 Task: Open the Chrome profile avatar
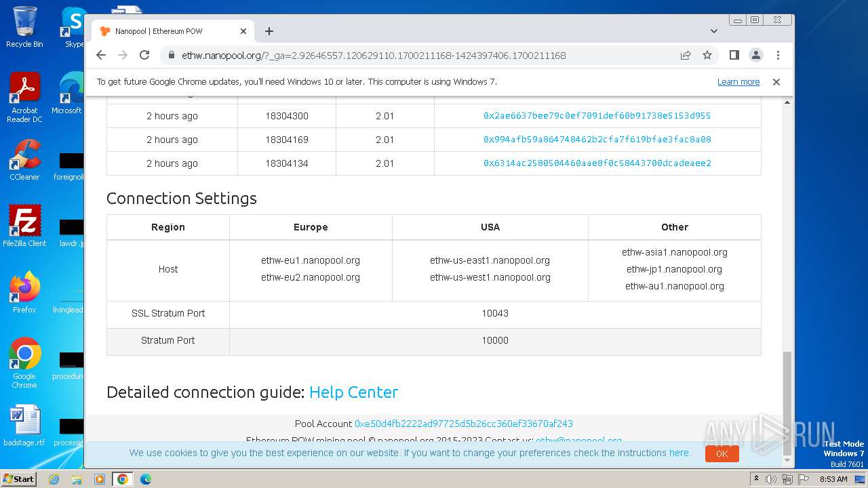756,55
